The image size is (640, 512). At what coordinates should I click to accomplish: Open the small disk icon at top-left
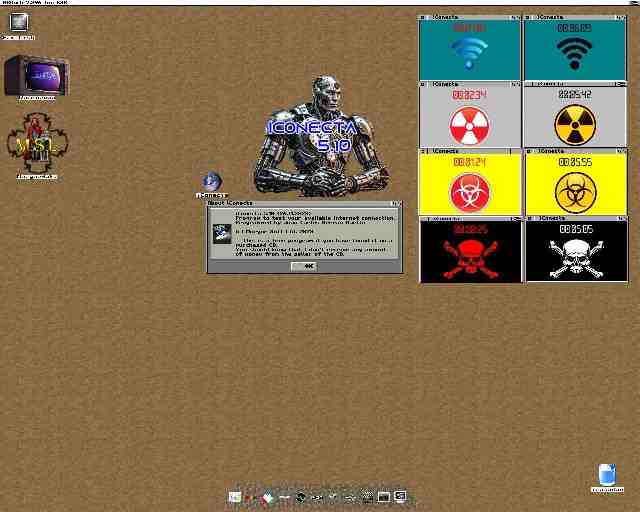click(18, 22)
